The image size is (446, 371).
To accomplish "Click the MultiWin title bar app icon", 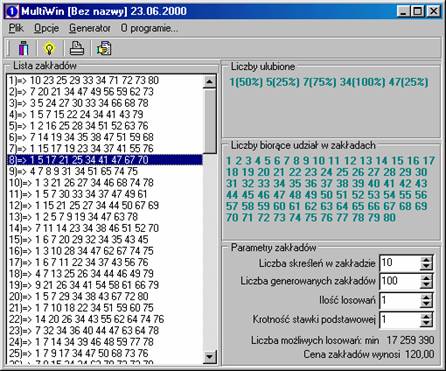I will 12,11.
